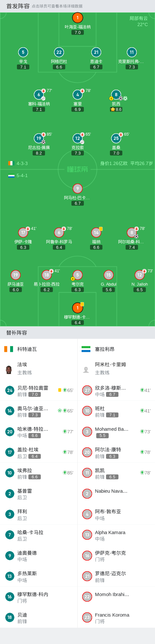Select 克拉索 number 12 player badge
155x644 pixels.
78,138
